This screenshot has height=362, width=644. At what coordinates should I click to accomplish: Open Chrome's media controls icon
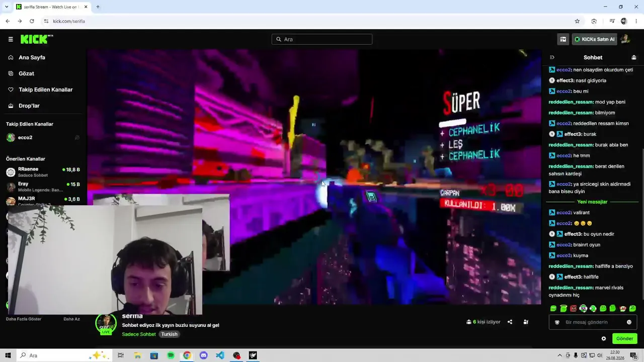click(x=612, y=21)
